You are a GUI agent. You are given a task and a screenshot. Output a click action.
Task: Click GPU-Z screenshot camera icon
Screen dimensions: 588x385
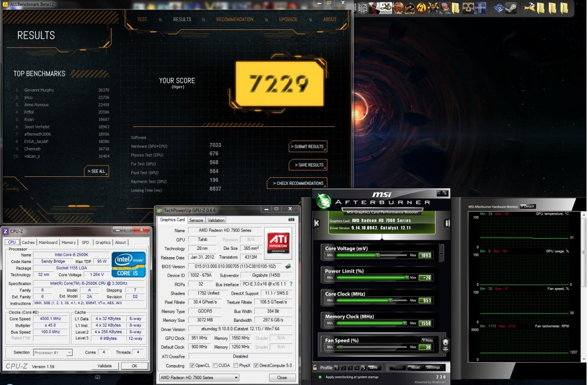pos(292,220)
